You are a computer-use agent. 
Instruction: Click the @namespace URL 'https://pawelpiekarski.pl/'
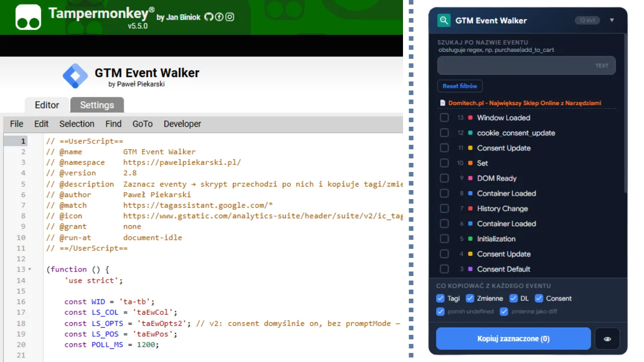tap(182, 162)
